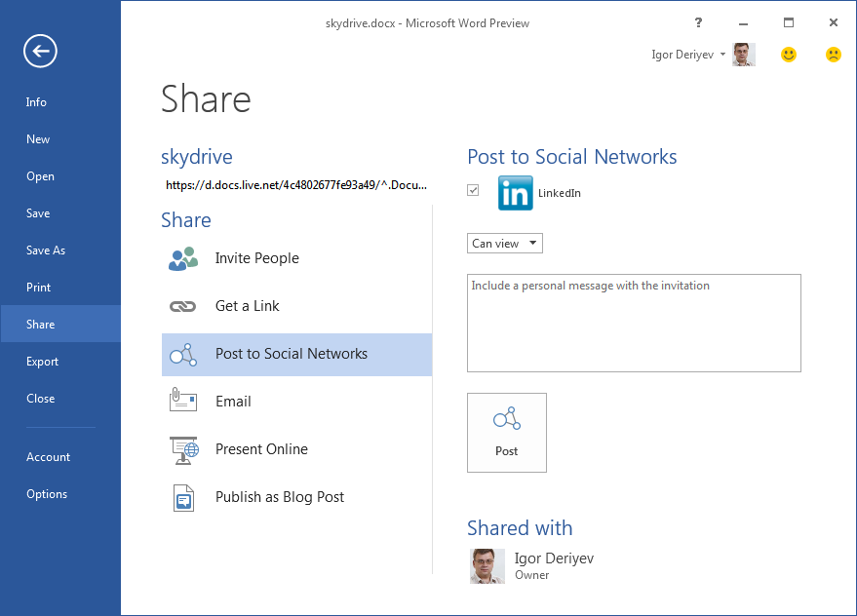
Task: Click the Get a Link chain icon
Action: (183, 306)
